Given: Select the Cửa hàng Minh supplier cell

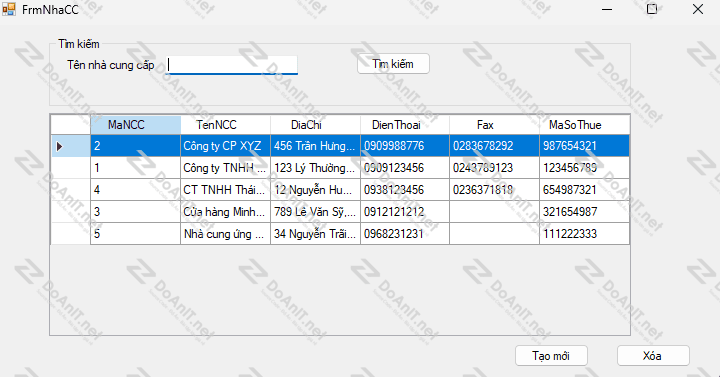Looking at the screenshot, I should [x=225, y=212].
